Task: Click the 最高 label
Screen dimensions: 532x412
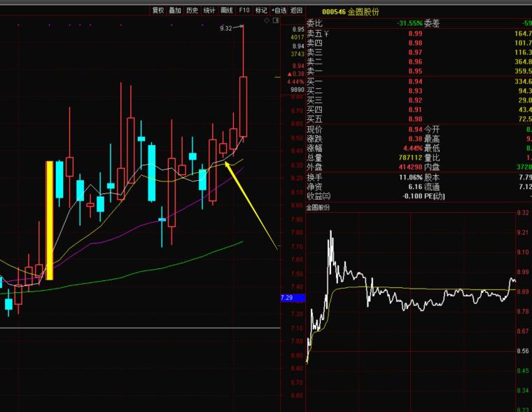Action: [x=432, y=139]
